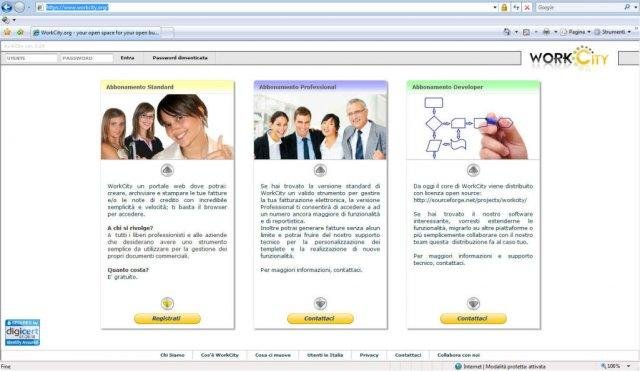640x371 pixels.
Task: Open the Utenti in Italia footer item
Action: pos(325,355)
